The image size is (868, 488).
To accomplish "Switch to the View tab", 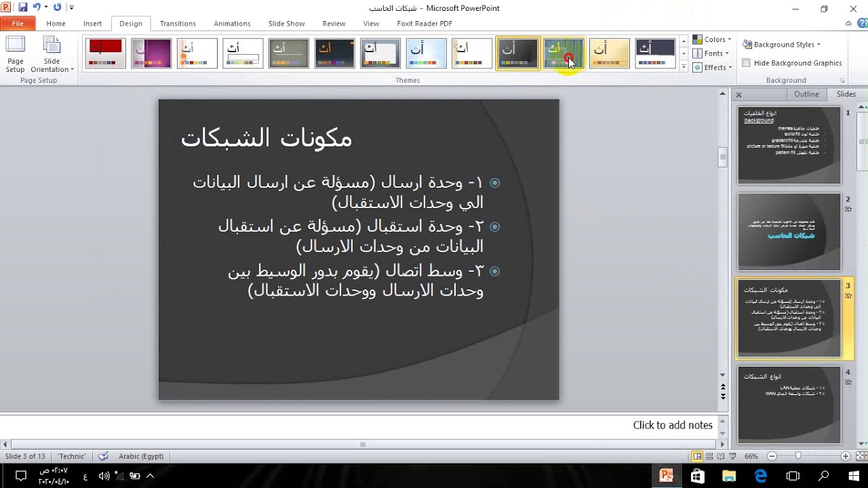I will [371, 23].
